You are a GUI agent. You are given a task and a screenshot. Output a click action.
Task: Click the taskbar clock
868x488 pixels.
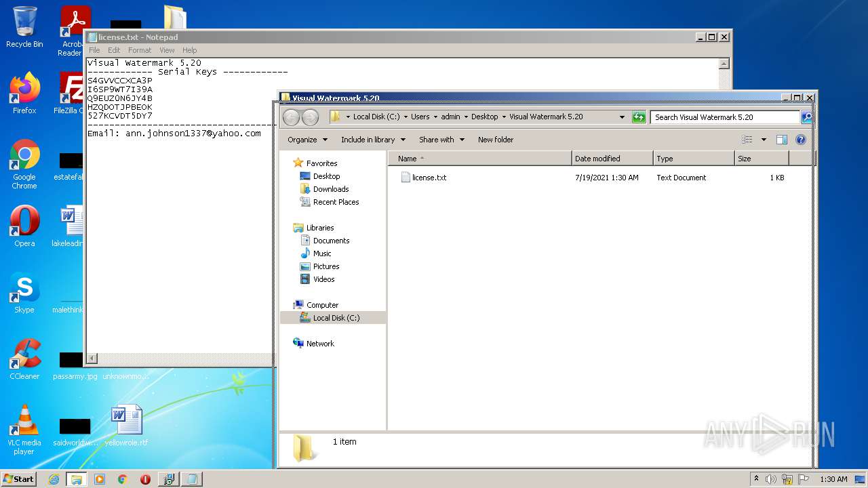[x=833, y=479]
